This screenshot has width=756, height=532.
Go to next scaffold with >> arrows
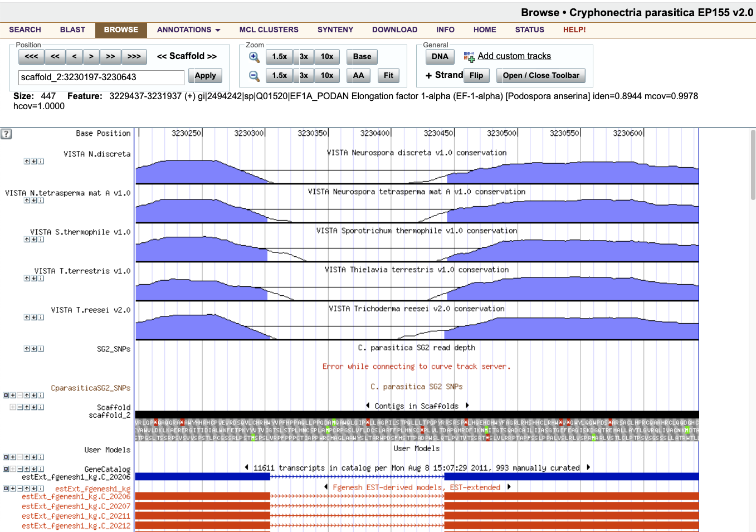(212, 56)
